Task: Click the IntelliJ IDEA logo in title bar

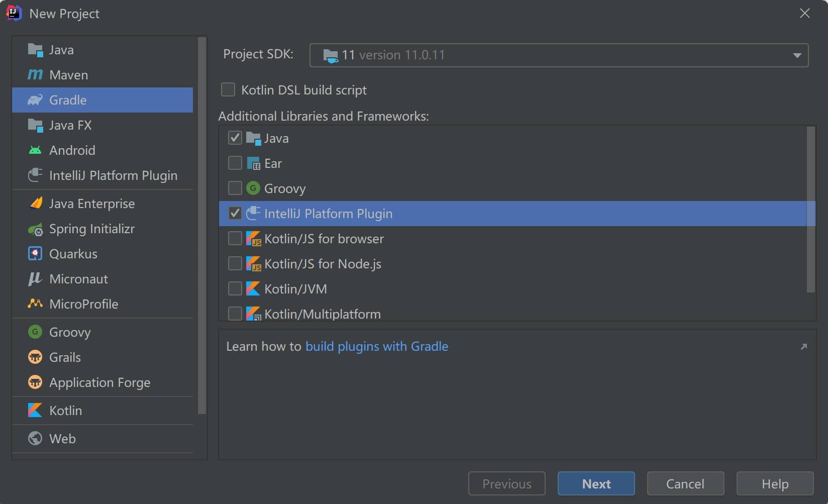Action: tap(14, 13)
